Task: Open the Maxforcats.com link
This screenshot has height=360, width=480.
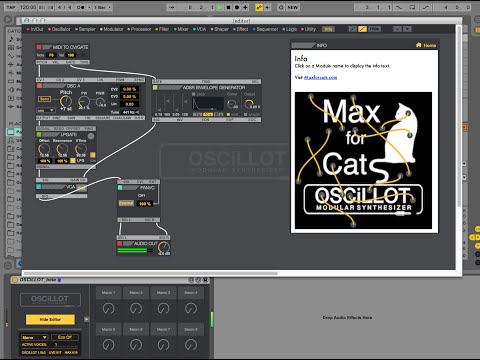Action: click(x=320, y=77)
